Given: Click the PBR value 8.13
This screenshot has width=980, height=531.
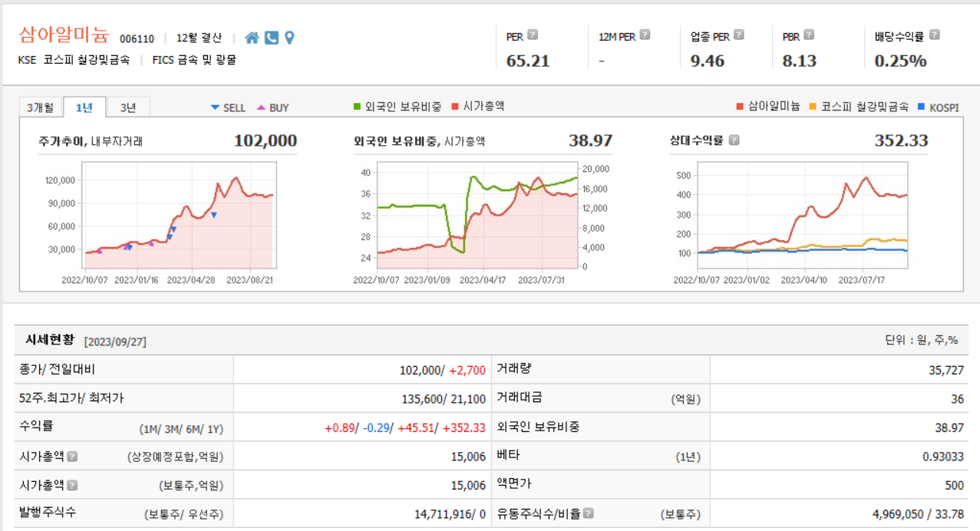Looking at the screenshot, I should (x=799, y=61).
